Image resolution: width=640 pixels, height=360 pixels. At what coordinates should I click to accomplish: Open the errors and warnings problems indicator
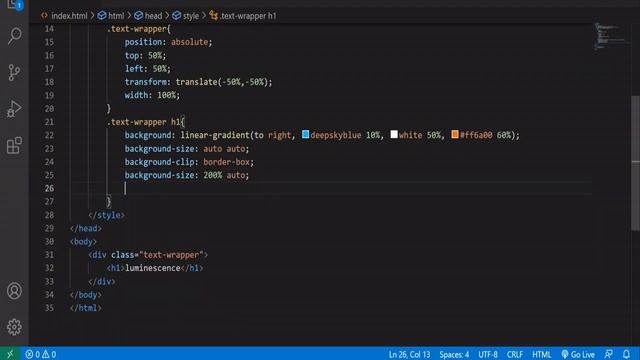(41, 354)
